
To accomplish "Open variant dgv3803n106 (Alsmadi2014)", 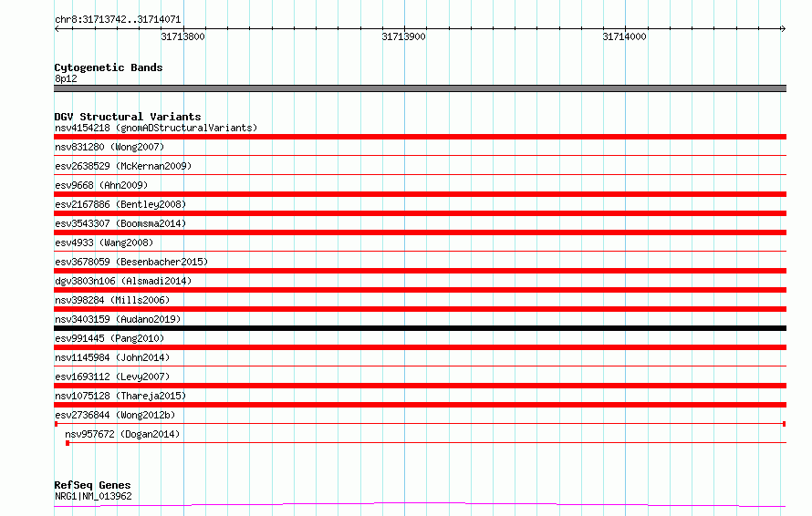I will point(123,281).
